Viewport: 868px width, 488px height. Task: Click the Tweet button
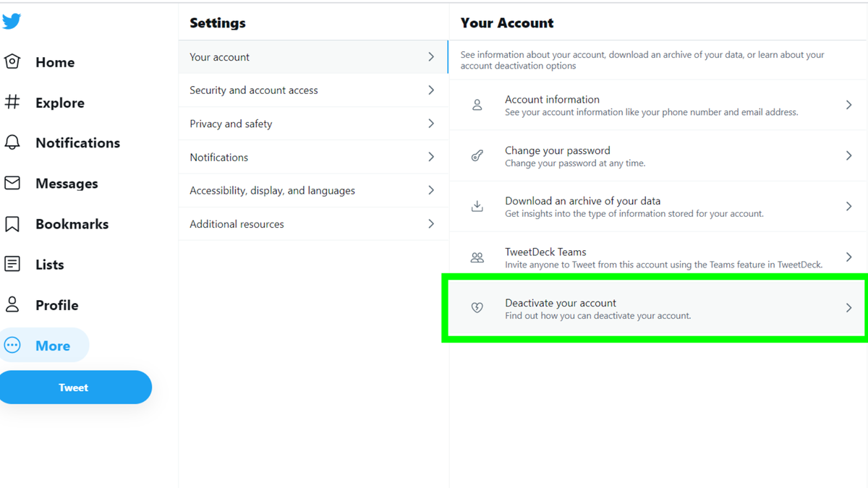click(74, 387)
